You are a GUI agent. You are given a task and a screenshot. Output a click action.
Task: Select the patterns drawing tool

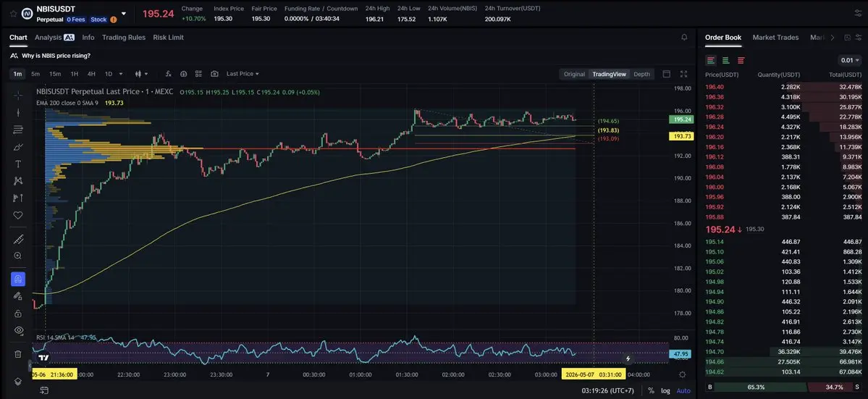tap(17, 181)
